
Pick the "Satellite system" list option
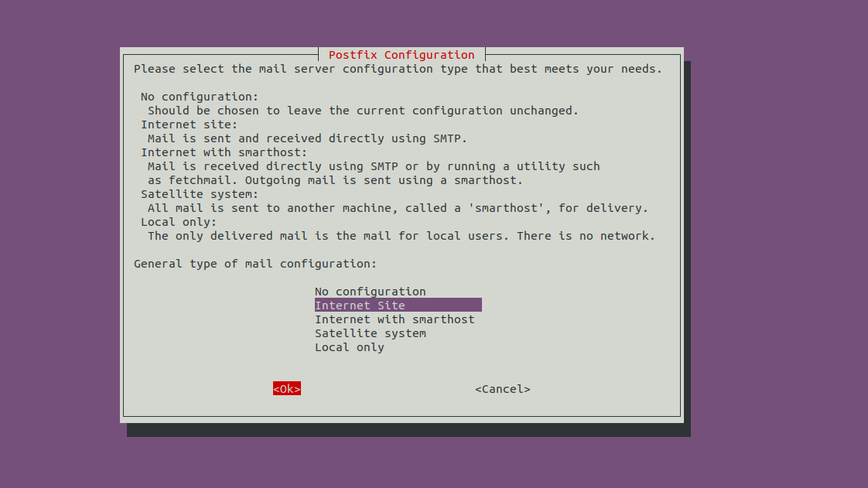pos(371,333)
